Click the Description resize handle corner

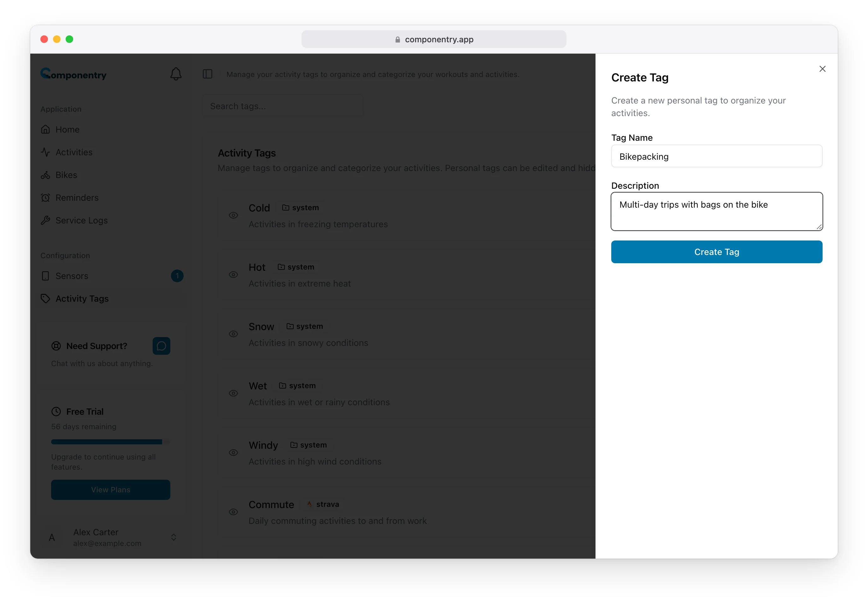tap(819, 227)
